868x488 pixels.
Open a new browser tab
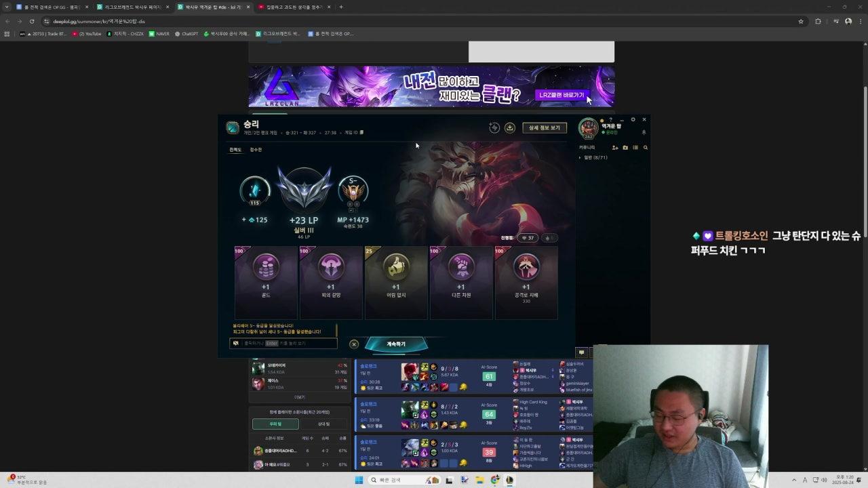(341, 7)
